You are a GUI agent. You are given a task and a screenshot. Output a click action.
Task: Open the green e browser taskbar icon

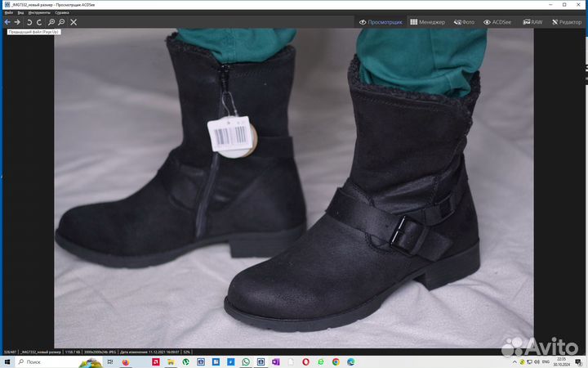[x=321, y=362]
